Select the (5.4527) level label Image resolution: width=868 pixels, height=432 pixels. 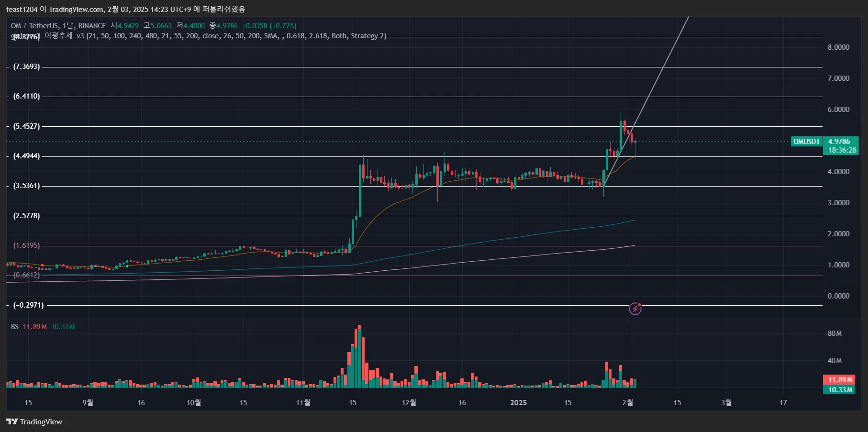point(26,126)
